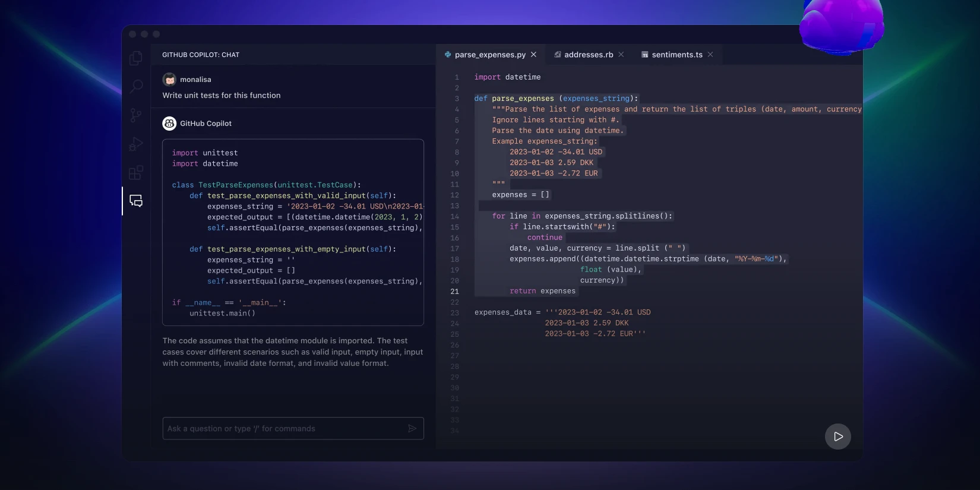Switch to the parse_expenses.py tab

(x=490, y=55)
